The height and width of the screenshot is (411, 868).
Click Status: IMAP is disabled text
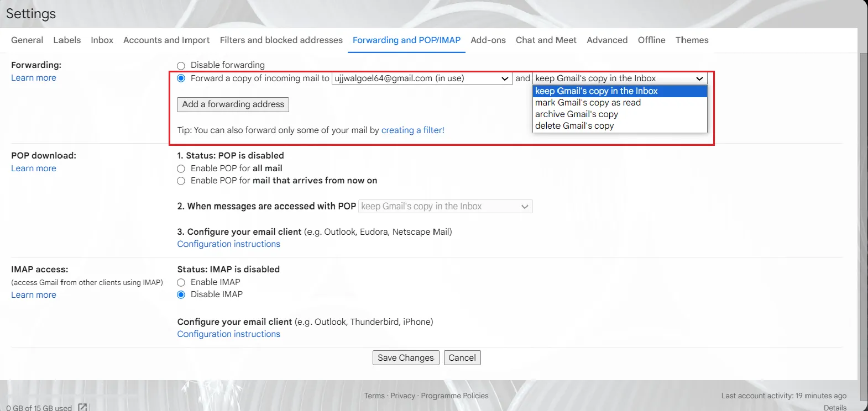(x=228, y=270)
